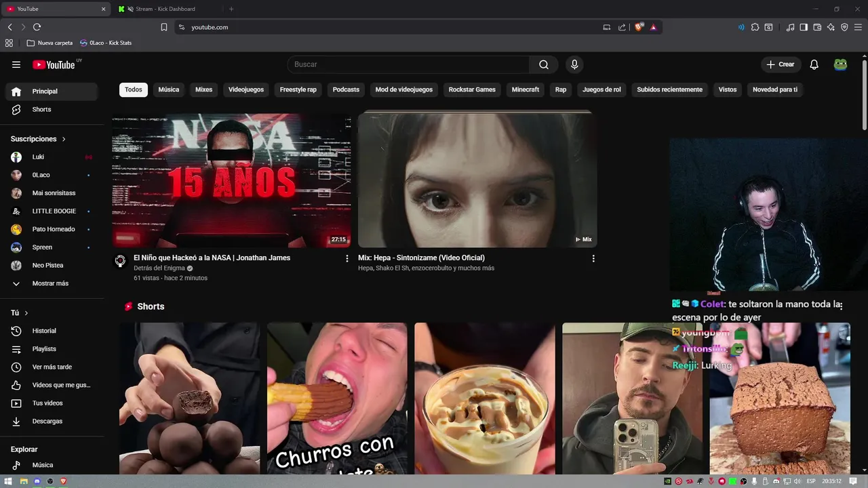
Task: Select the Minecraft filter chip
Action: (526, 89)
